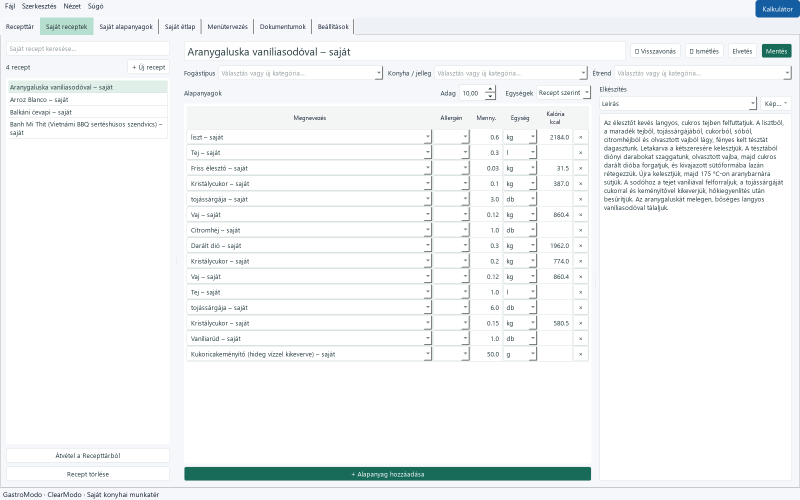Viewport: 800px width, 500px height.
Task: Delete the Citromhéj – saját row
Action: 580,230
